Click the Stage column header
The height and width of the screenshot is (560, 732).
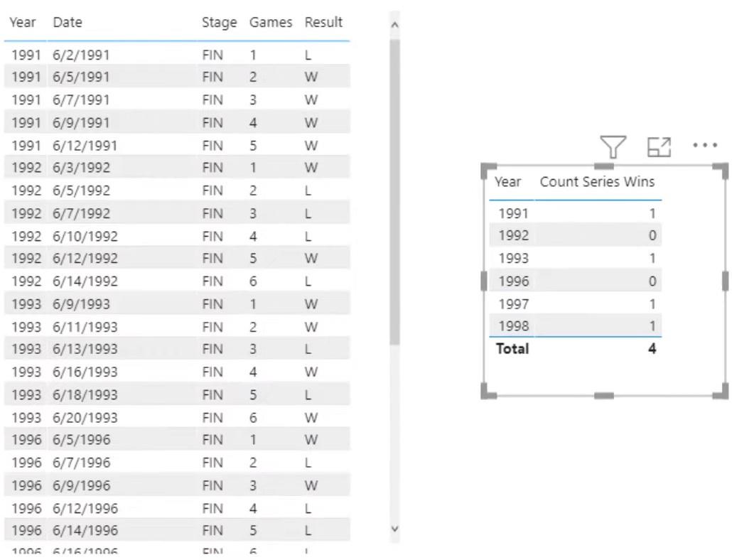(219, 23)
